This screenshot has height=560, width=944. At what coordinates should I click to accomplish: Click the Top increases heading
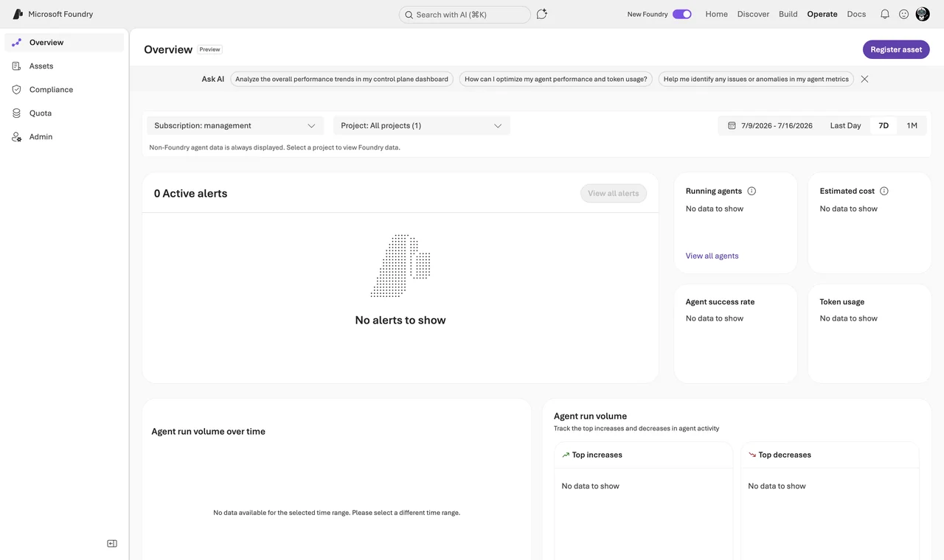click(597, 455)
